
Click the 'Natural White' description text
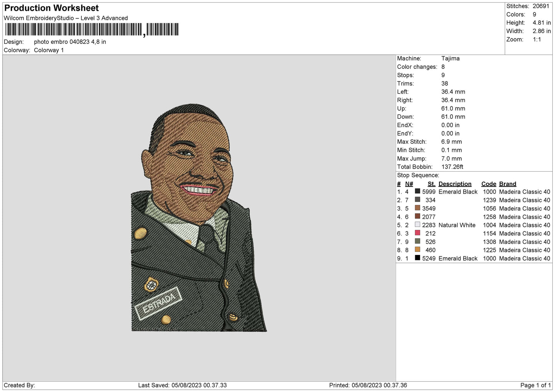457,225
